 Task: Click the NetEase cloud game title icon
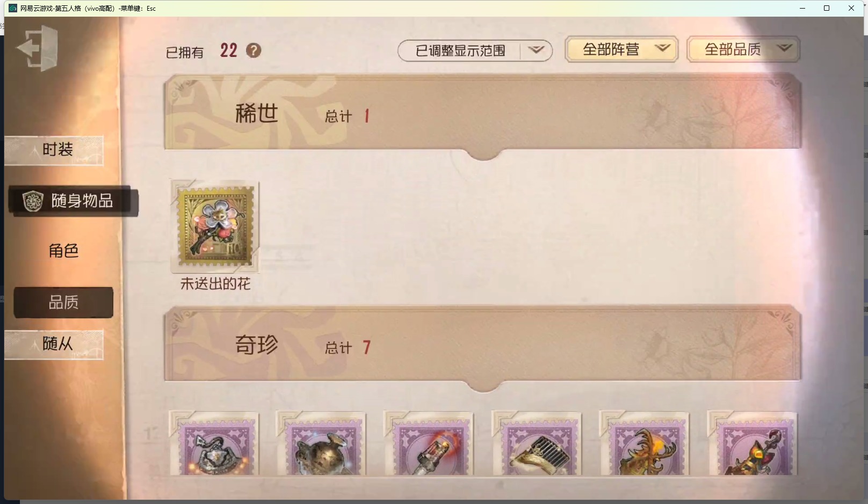(13, 8)
